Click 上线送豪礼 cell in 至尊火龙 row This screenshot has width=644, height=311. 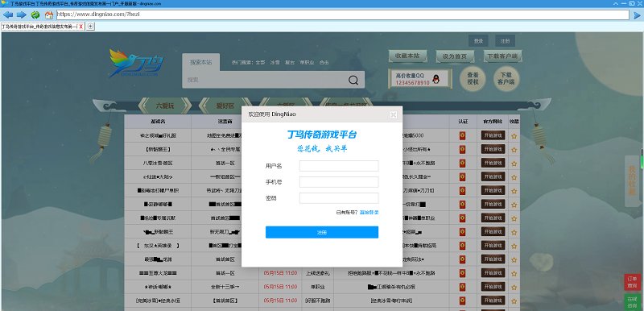coord(318,273)
